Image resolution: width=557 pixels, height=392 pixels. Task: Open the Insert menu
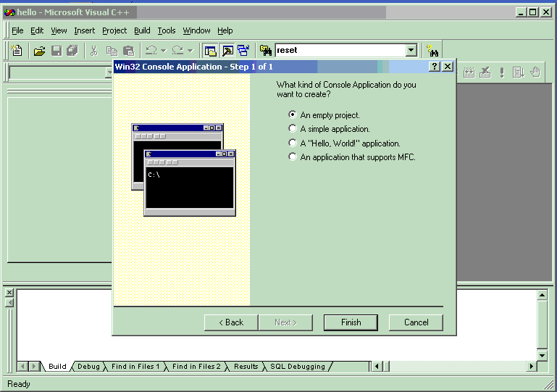85,30
